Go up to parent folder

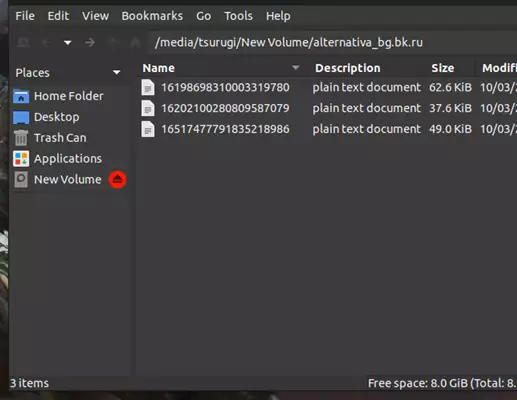pyautogui.click(x=113, y=43)
